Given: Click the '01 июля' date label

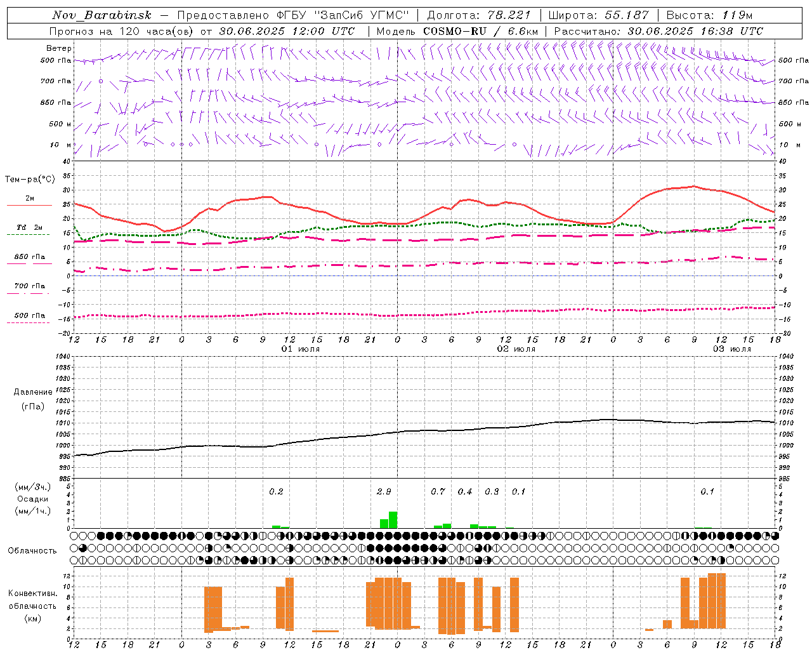Looking at the screenshot, I should point(301,349).
